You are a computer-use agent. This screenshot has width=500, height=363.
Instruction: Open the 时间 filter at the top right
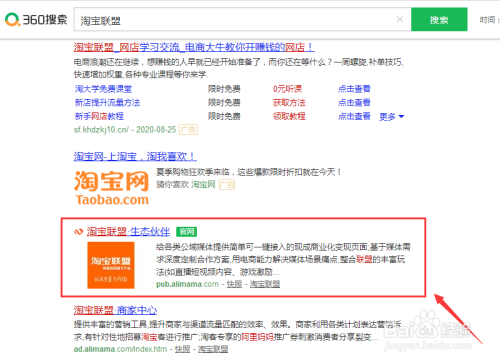click(x=489, y=20)
